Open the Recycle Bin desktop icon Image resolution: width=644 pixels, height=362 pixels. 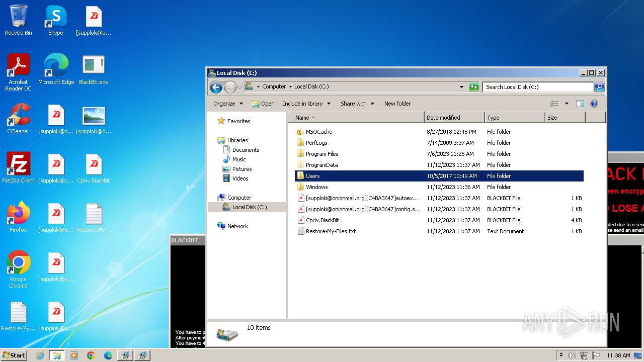pos(18,20)
